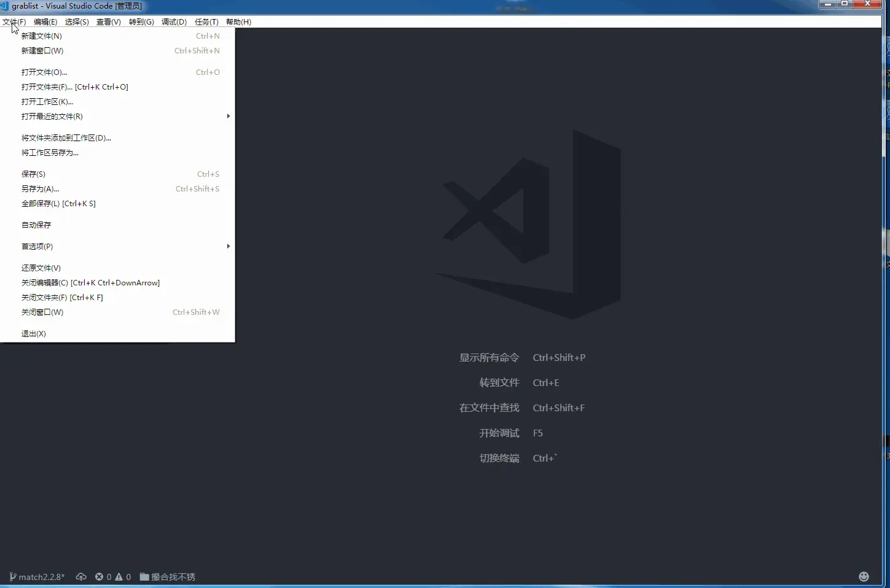This screenshot has width=890, height=588.
Task: Maximize the VS Code window
Action: coord(845,4)
